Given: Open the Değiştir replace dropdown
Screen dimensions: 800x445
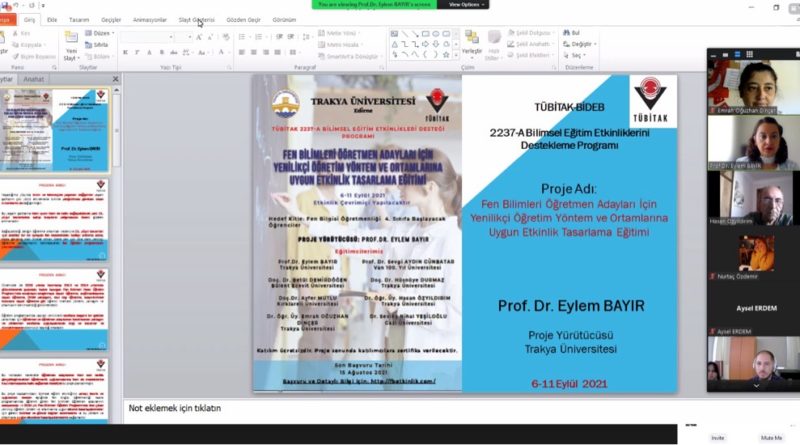Looking at the screenshot, I should (580, 44).
